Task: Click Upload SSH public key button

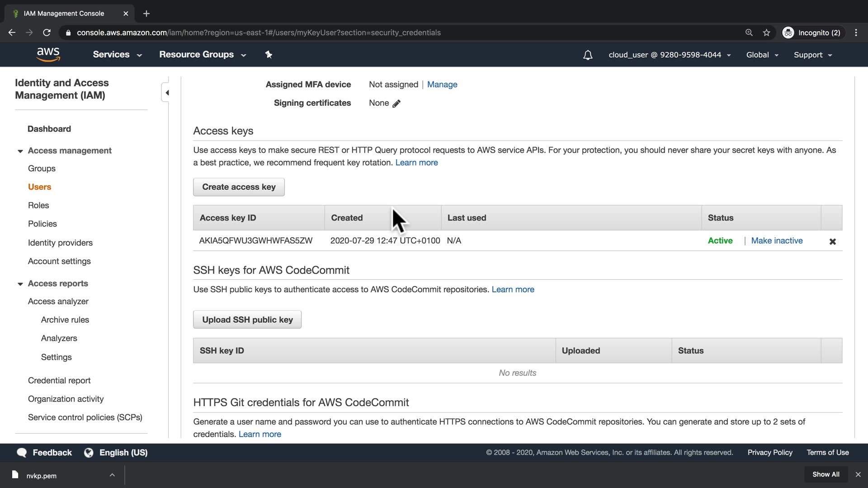Action: (x=247, y=319)
